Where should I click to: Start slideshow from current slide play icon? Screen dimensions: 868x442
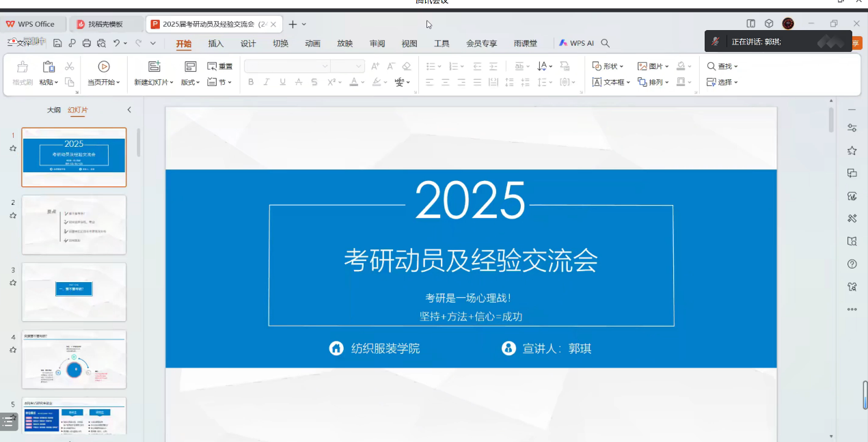point(104,66)
